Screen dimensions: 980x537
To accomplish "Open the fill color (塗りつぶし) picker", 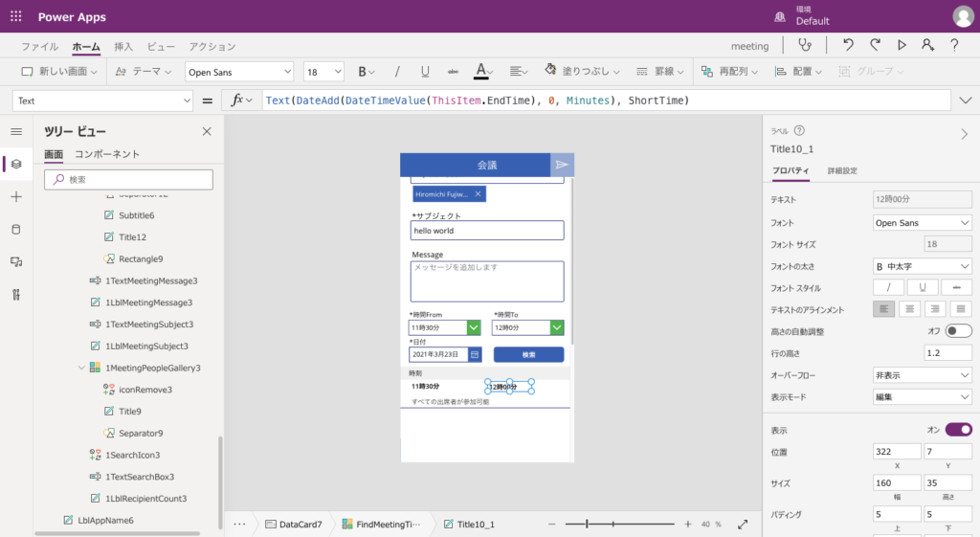I will [x=583, y=71].
